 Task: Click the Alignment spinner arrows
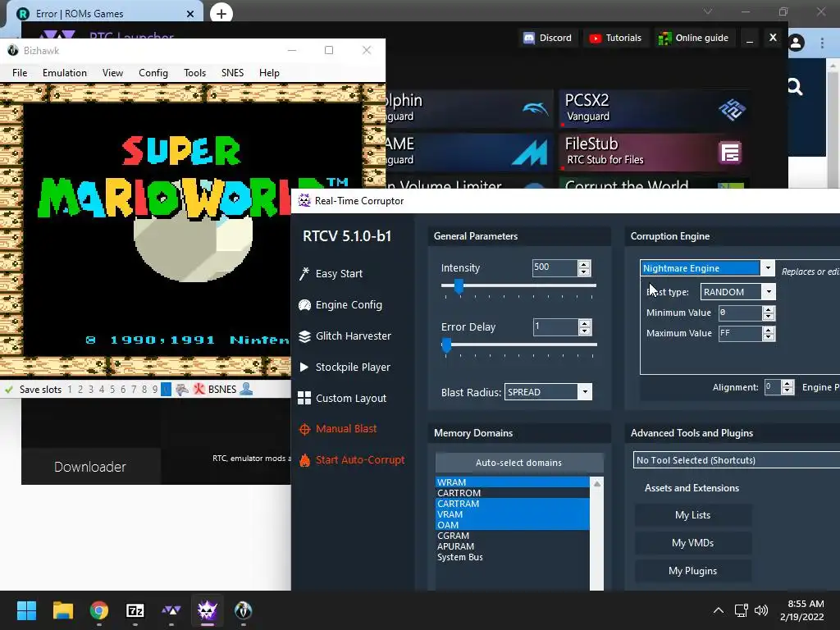(x=787, y=387)
